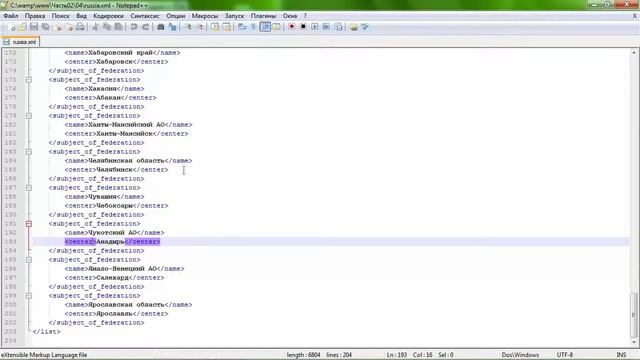The width and height of the screenshot is (640, 360).
Task: Zoom out using the toolbar icon
Action: [200, 27]
